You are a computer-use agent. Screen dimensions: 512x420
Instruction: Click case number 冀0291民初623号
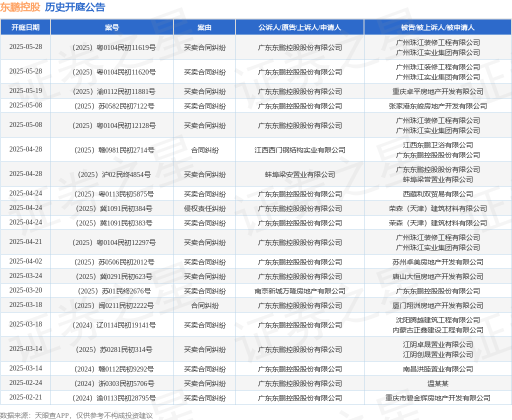point(126,276)
